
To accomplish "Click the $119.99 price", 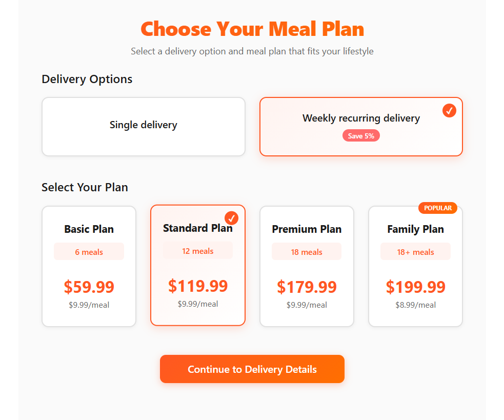I will tap(198, 286).
